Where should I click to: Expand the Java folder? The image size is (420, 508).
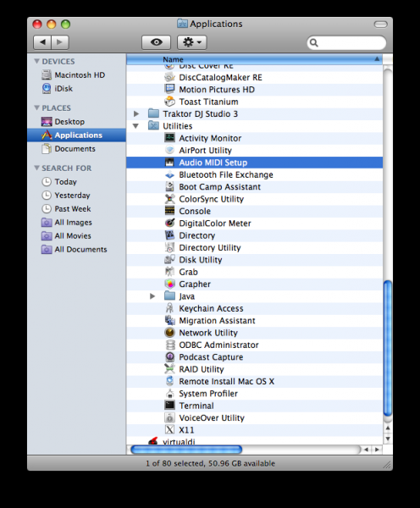click(x=152, y=296)
